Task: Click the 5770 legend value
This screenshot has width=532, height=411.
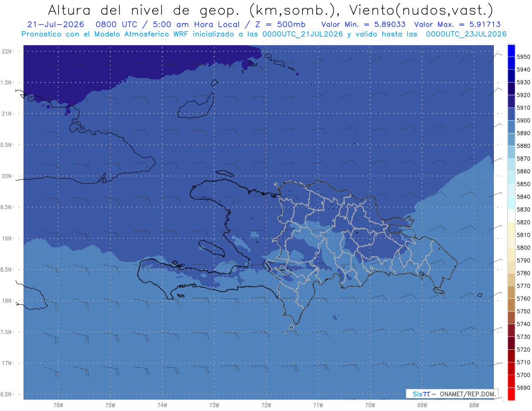Action: pyautogui.click(x=523, y=286)
